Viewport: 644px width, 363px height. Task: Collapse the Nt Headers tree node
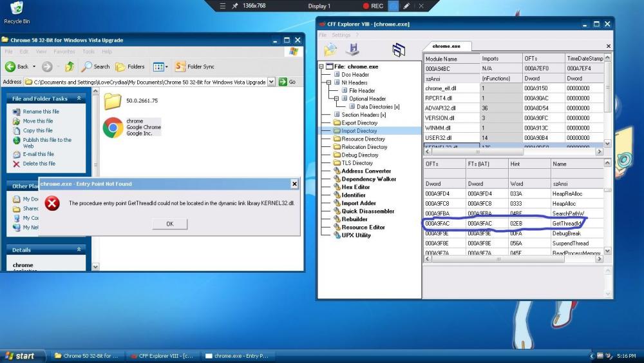pos(328,83)
